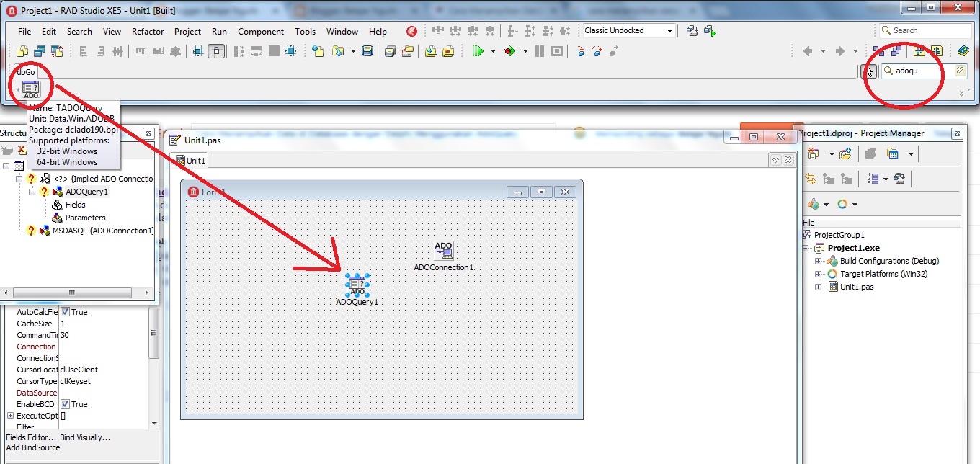The image size is (980, 464).
Task: Select Project1.exe in Project Manager
Action: (853, 248)
